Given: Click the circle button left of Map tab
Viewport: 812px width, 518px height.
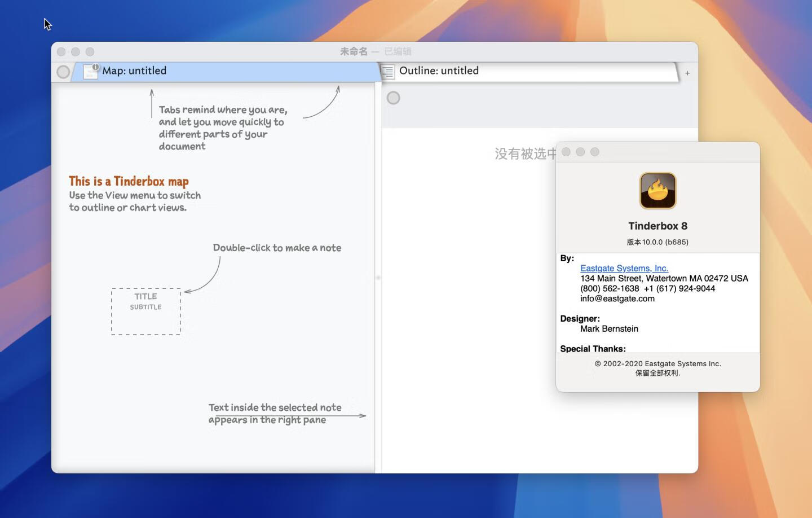Looking at the screenshot, I should pos(63,72).
